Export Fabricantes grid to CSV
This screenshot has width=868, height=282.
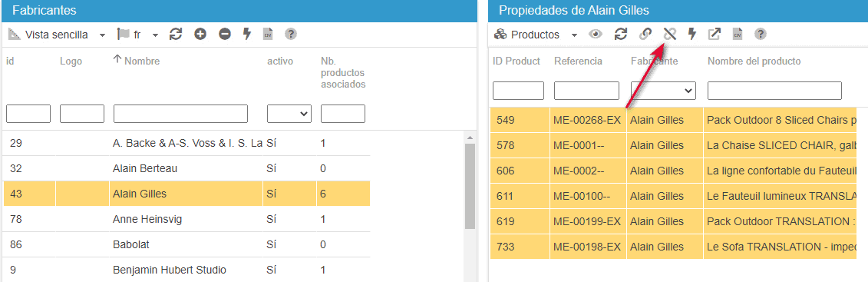[x=268, y=35]
